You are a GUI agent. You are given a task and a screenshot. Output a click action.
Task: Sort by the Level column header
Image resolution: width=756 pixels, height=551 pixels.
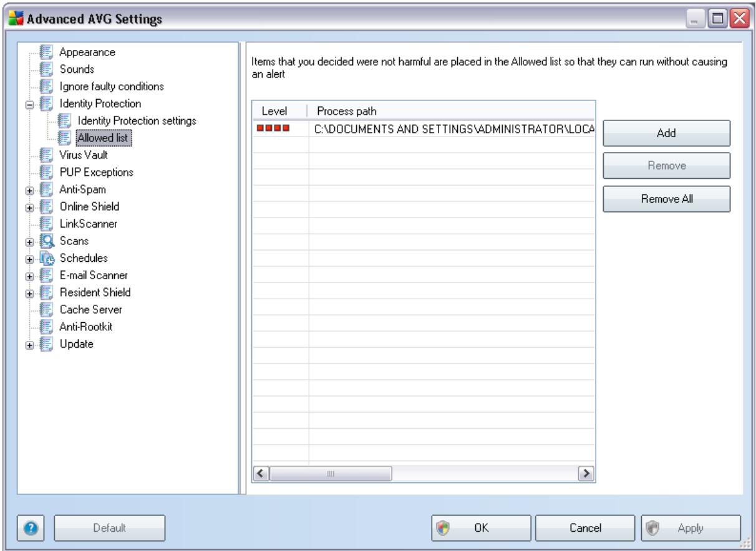click(279, 110)
